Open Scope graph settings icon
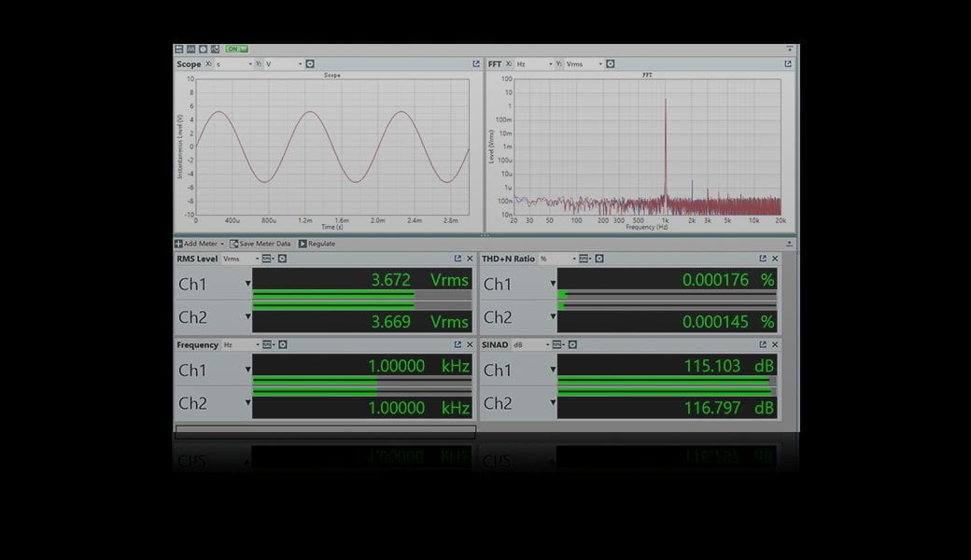Image resolution: width=971 pixels, height=560 pixels. [310, 64]
